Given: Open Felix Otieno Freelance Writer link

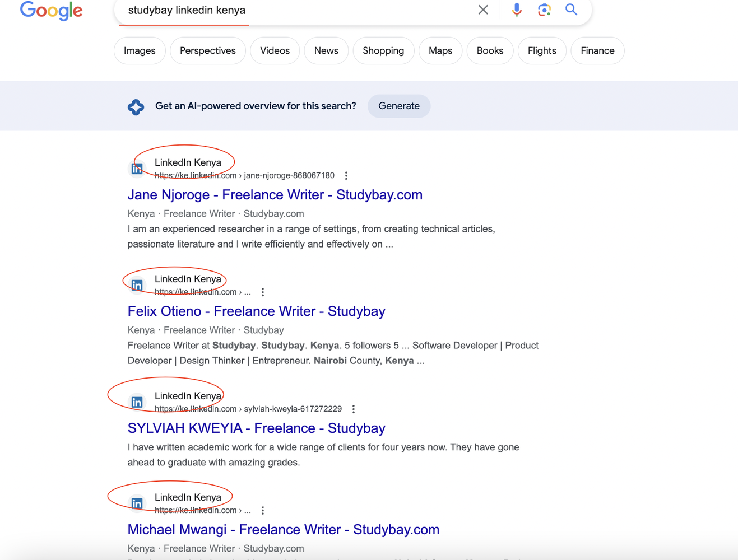Looking at the screenshot, I should point(257,311).
